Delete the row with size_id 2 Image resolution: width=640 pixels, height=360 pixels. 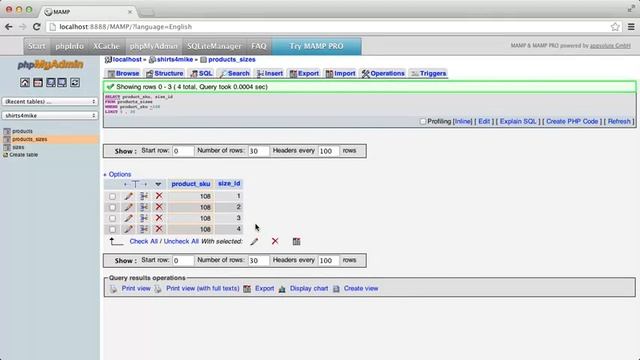[159, 207]
